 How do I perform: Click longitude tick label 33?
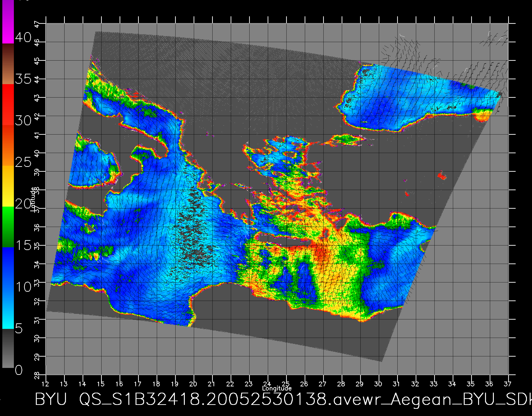[x=433, y=384]
